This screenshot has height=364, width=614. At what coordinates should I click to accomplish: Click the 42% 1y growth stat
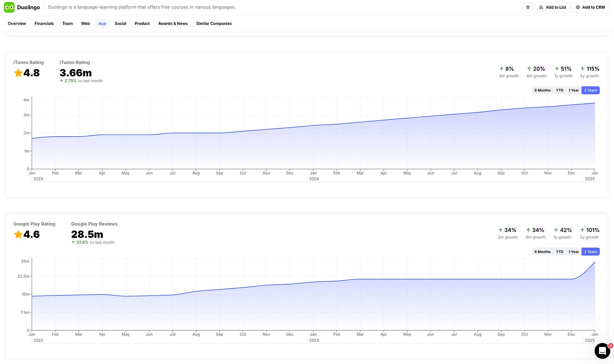click(563, 234)
